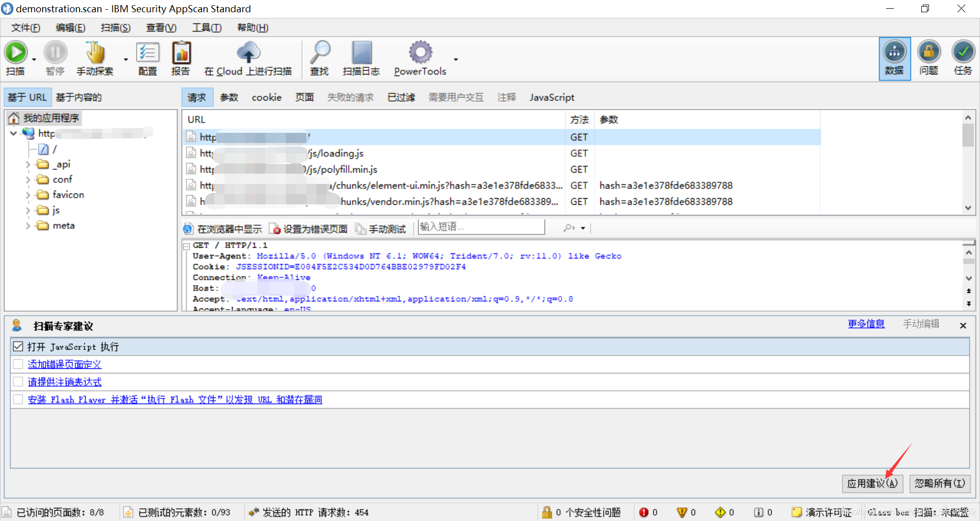Click the search magnifier beside phrase field
The width and height of the screenshot is (980, 521).
pyautogui.click(x=569, y=228)
